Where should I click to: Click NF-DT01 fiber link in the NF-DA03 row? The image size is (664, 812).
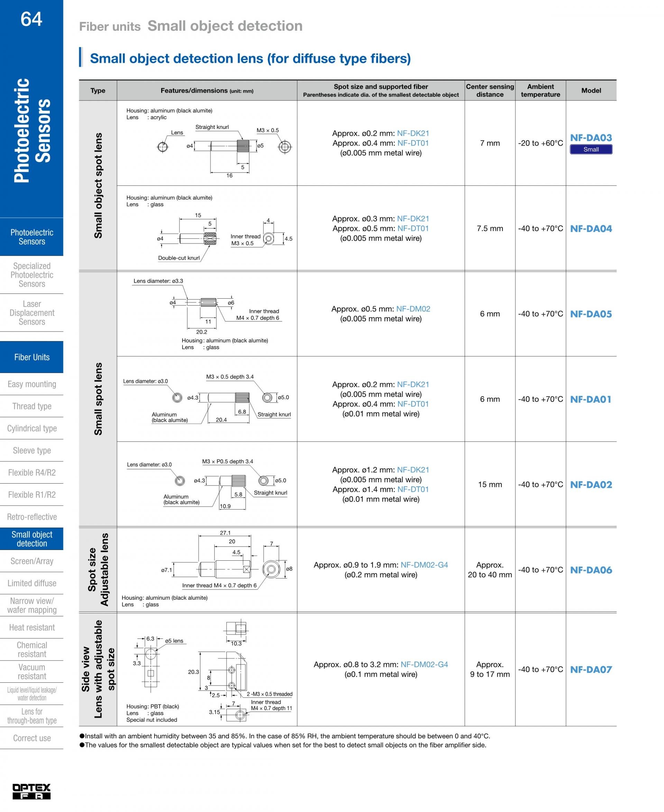click(x=413, y=143)
